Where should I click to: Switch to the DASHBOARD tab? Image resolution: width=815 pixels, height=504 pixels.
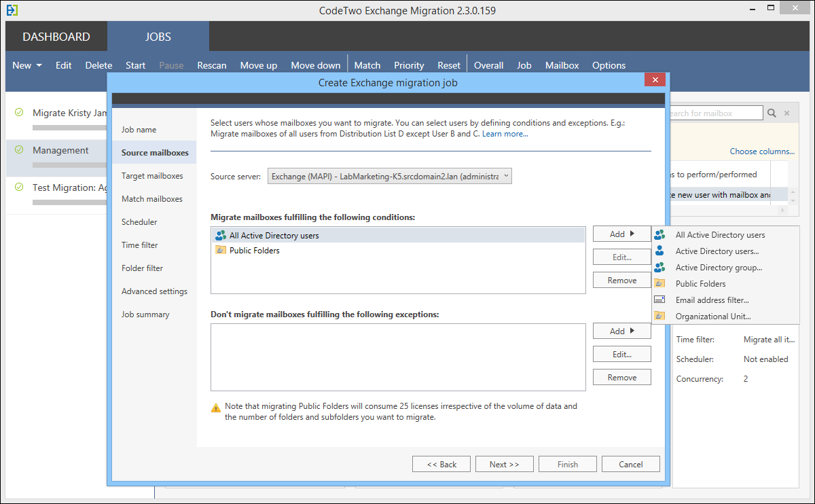(56, 37)
